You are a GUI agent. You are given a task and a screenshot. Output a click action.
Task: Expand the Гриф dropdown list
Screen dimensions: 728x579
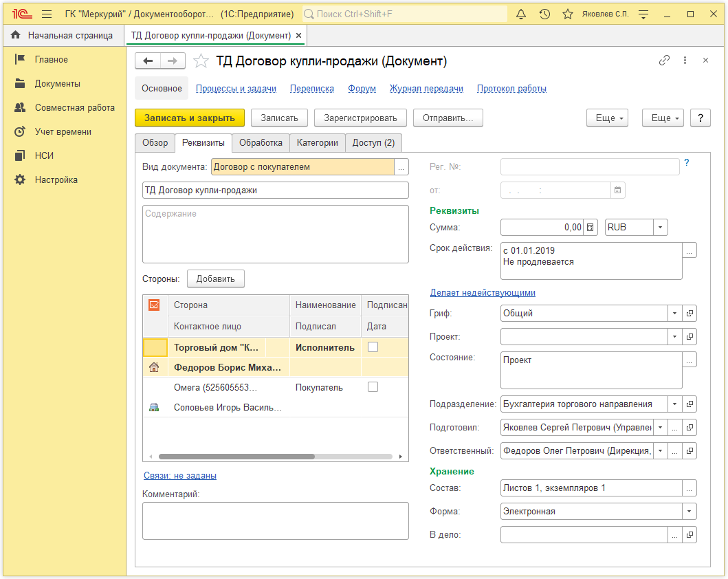click(x=674, y=314)
